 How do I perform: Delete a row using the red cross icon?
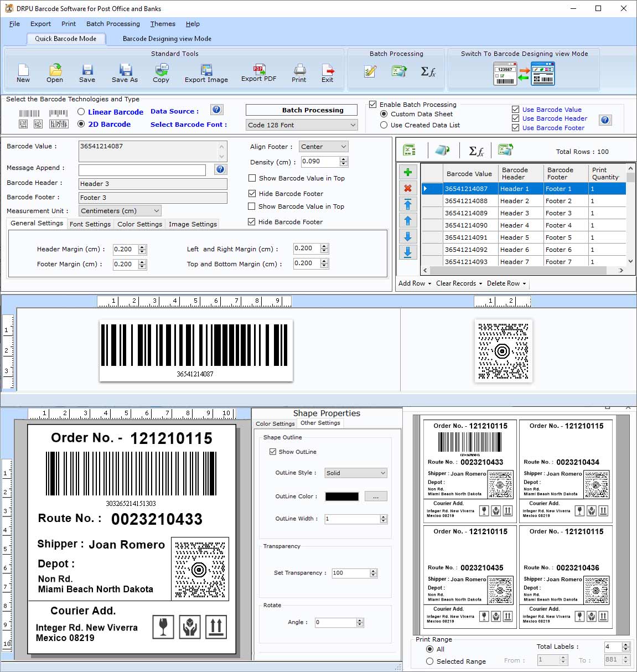pyautogui.click(x=408, y=188)
